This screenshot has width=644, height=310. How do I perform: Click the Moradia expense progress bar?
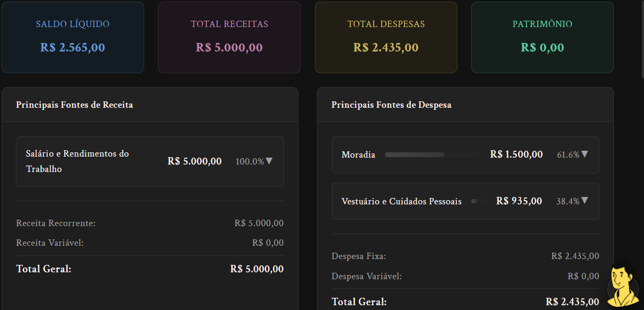[433, 155]
